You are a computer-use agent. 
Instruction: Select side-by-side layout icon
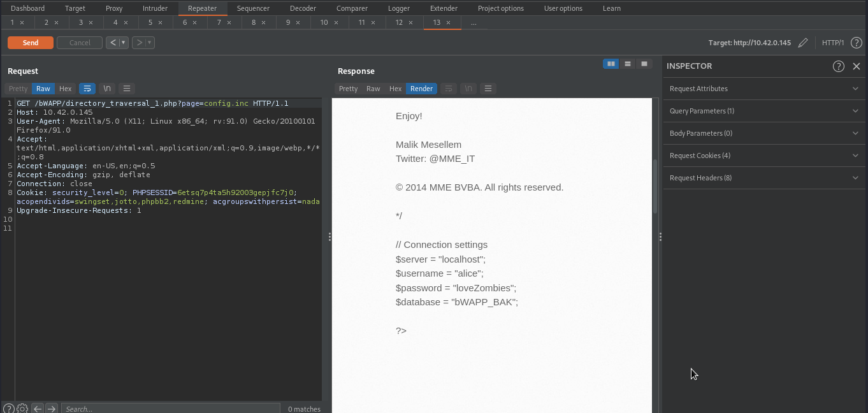[611, 64]
